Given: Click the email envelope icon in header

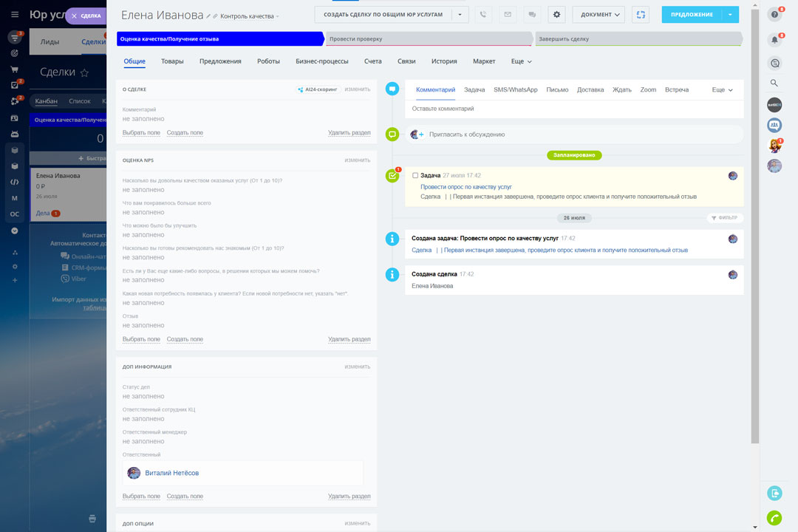Looking at the screenshot, I should (x=507, y=15).
